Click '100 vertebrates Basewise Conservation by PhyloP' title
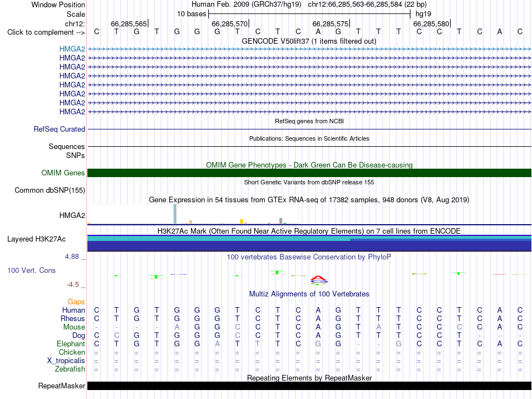Image resolution: width=532 pixels, height=399 pixels. pos(309,257)
